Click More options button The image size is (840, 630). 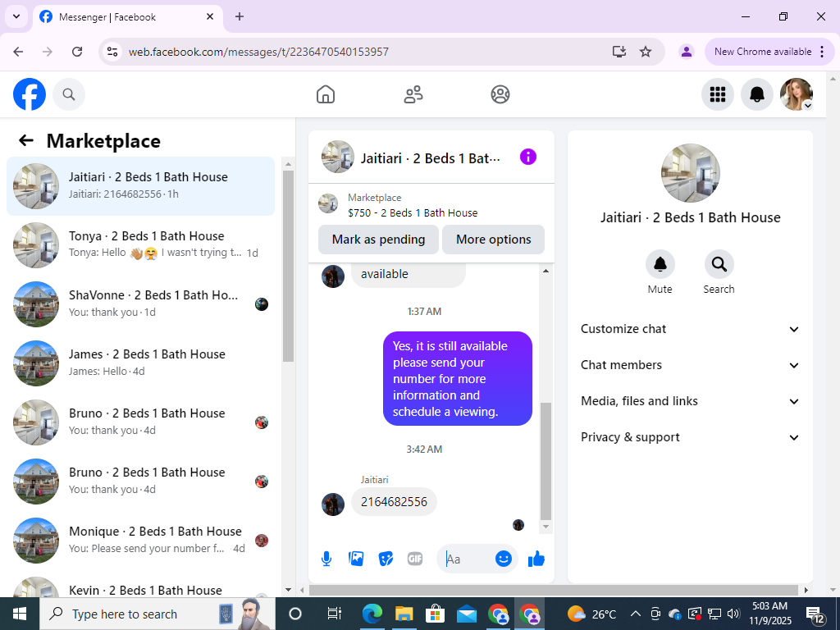(x=493, y=240)
